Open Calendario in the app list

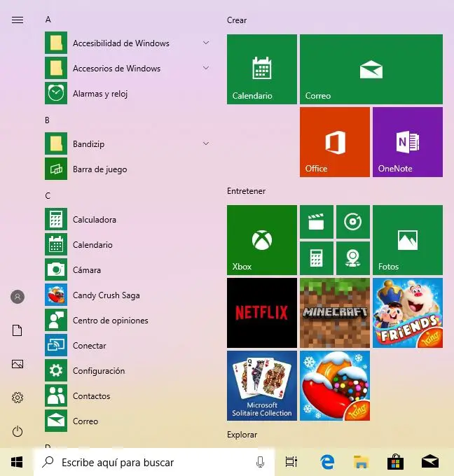(128, 244)
